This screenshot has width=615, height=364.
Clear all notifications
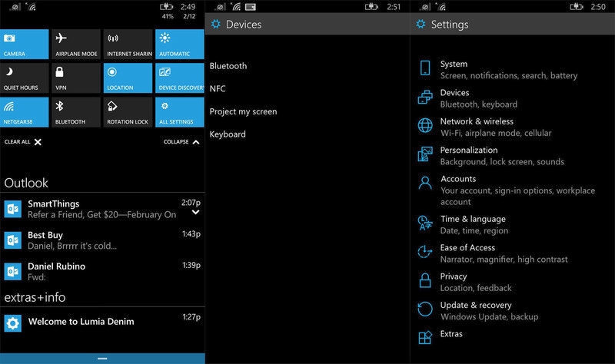pyautogui.click(x=23, y=142)
